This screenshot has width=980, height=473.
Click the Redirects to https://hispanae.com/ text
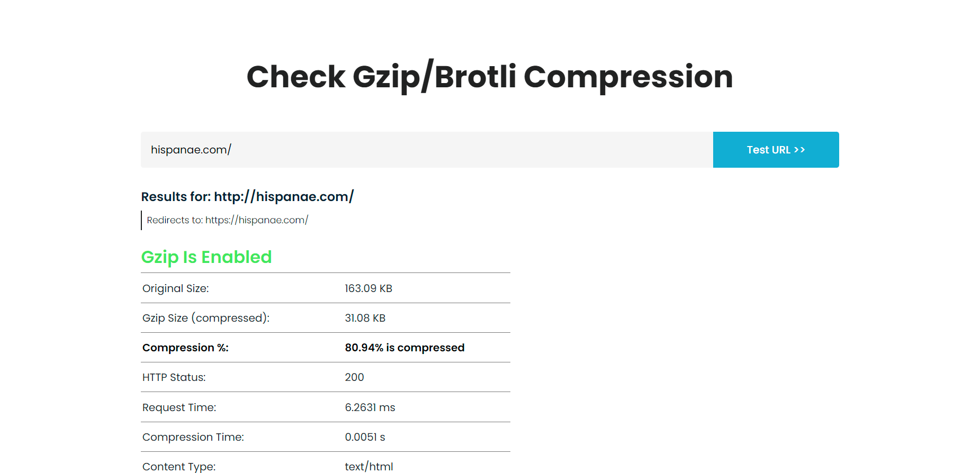point(228,220)
